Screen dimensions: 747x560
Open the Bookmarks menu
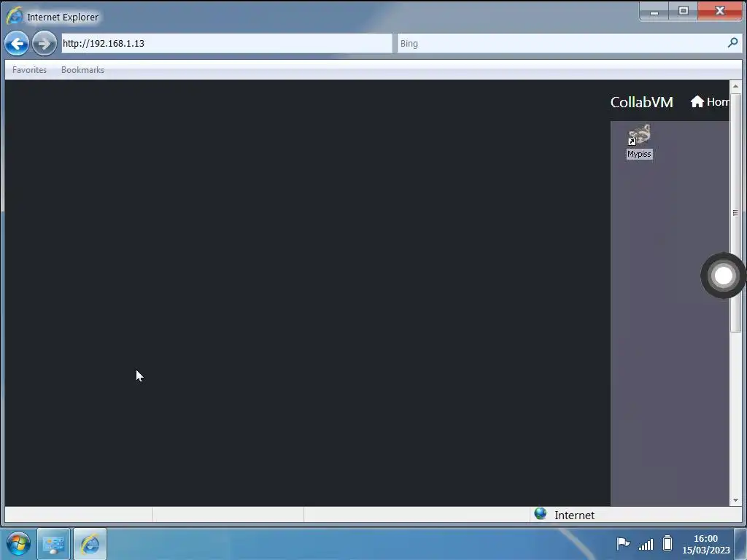pos(82,70)
